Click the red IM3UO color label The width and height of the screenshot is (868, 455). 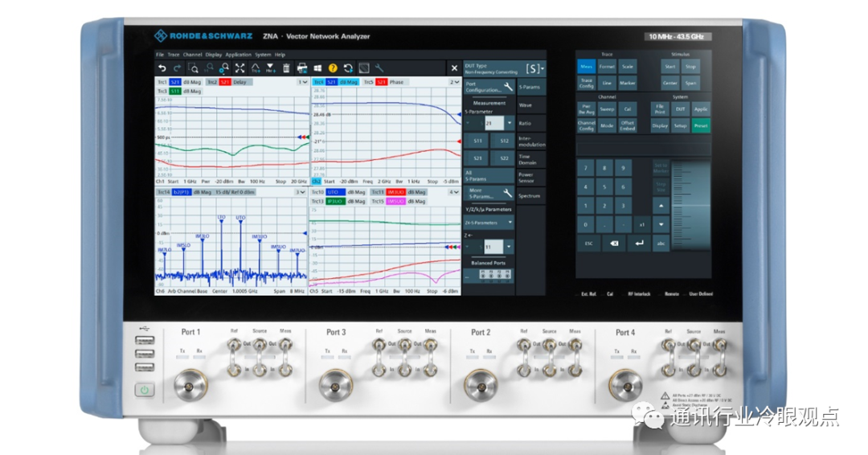[396, 192]
